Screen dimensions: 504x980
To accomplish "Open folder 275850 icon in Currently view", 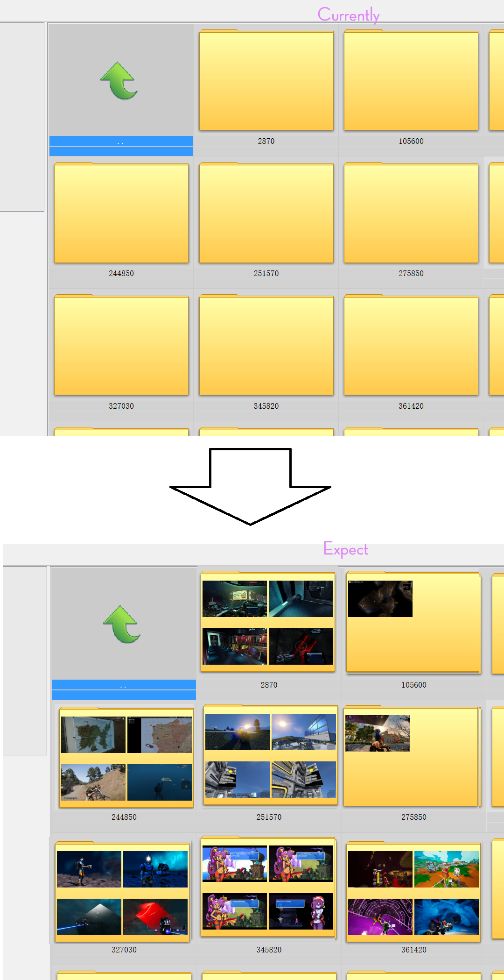I will pos(411,213).
